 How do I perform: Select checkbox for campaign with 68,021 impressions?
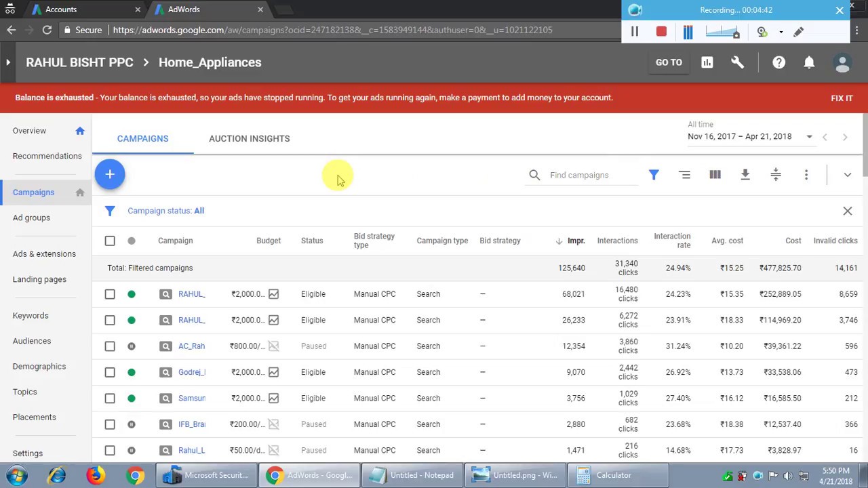coord(110,294)
